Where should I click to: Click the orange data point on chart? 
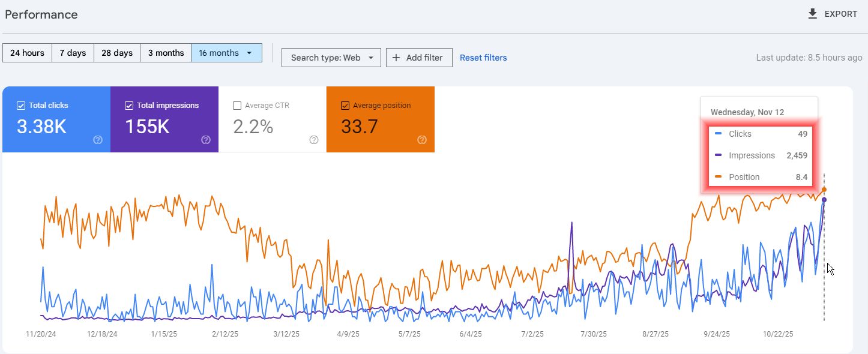pyautogui.click(x=824, y=190)
